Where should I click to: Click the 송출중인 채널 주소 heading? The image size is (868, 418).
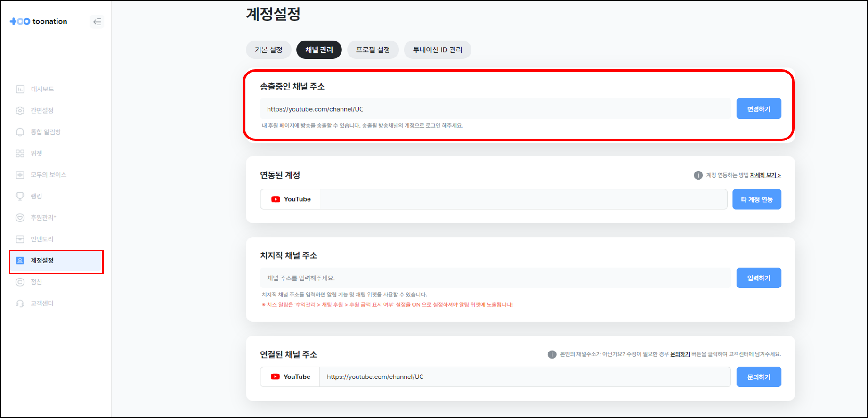click(292, 87)
